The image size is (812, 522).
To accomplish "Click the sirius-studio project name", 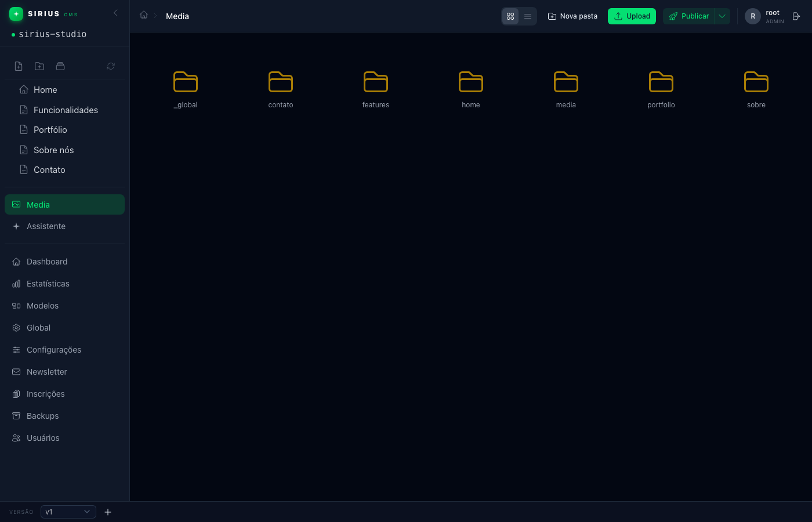I will click(52, 34).
